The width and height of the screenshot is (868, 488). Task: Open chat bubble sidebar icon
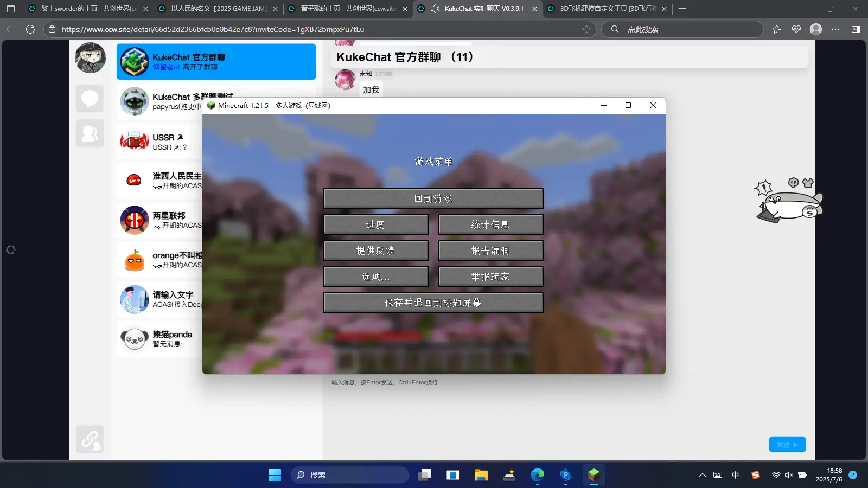[90, 99]
